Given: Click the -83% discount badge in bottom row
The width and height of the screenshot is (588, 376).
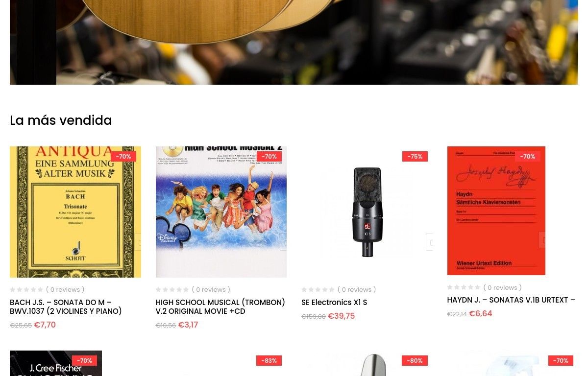Looking at the screenshot, I should coord(269,360).
